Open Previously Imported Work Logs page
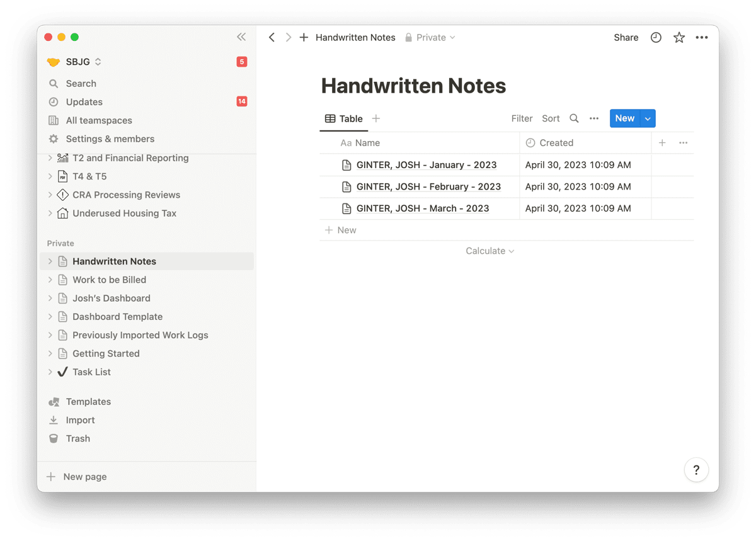 point(140,335)
